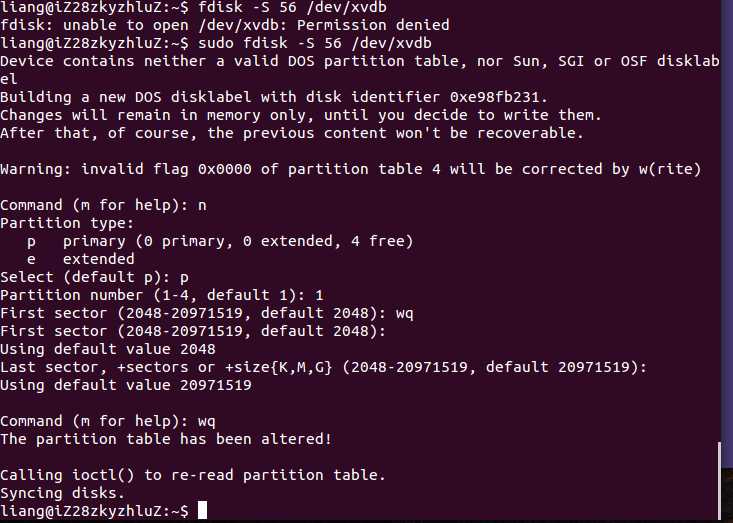This screenshot has height=523, width=733.
Task: Click the 'Select (default p): p' line
Action: click(94, 277)
